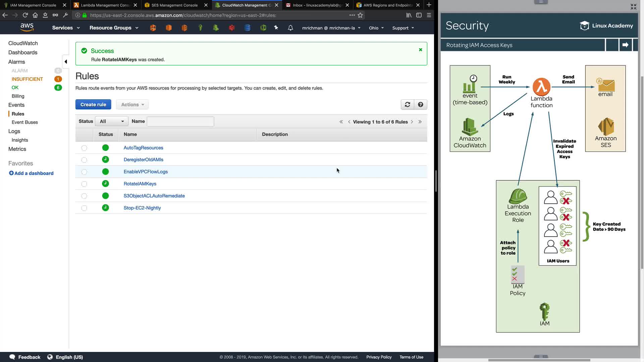This screenshot has width=644, height=362.
Task: Select the Stop-EC2-Nightly radio button
Action: [x=84, y=208]
